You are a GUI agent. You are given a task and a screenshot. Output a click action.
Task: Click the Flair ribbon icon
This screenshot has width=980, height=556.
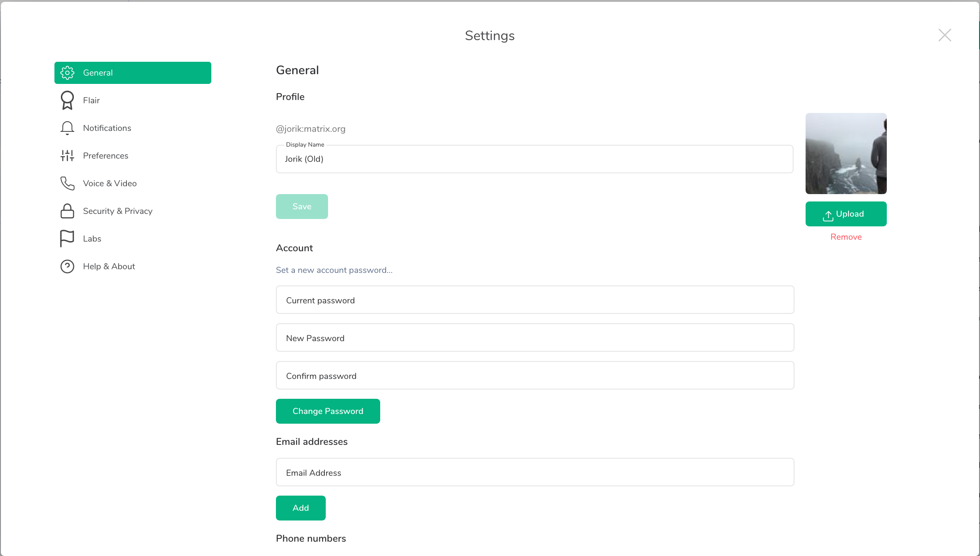(x=67, y=101)
